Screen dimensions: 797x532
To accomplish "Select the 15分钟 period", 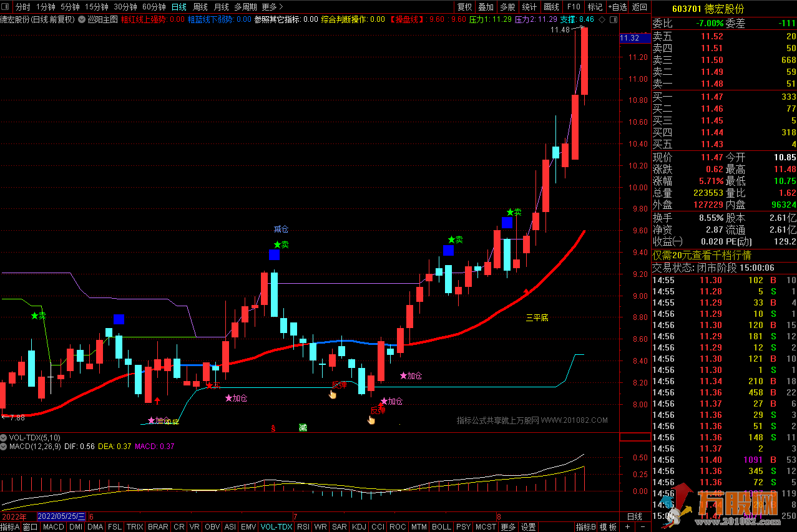I will pyautogui.click(x=96, y=7).
